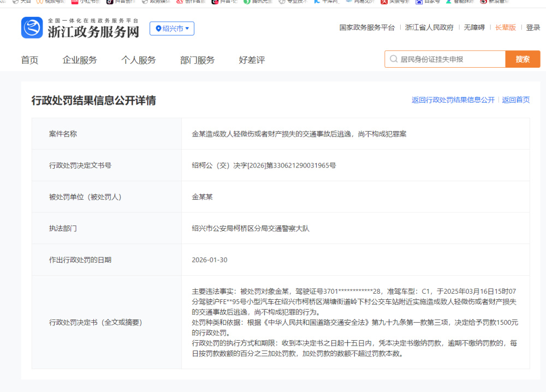Select the 部门服务 navigation item

197,60
